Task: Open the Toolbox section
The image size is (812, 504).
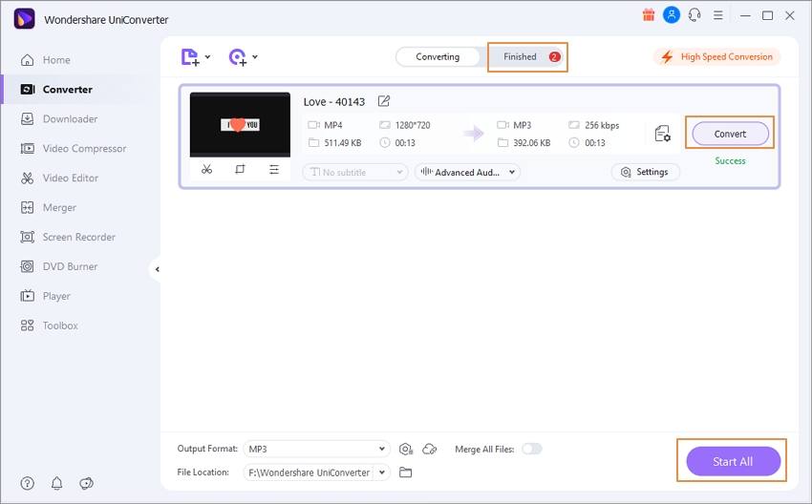Action: pos(49,325)
